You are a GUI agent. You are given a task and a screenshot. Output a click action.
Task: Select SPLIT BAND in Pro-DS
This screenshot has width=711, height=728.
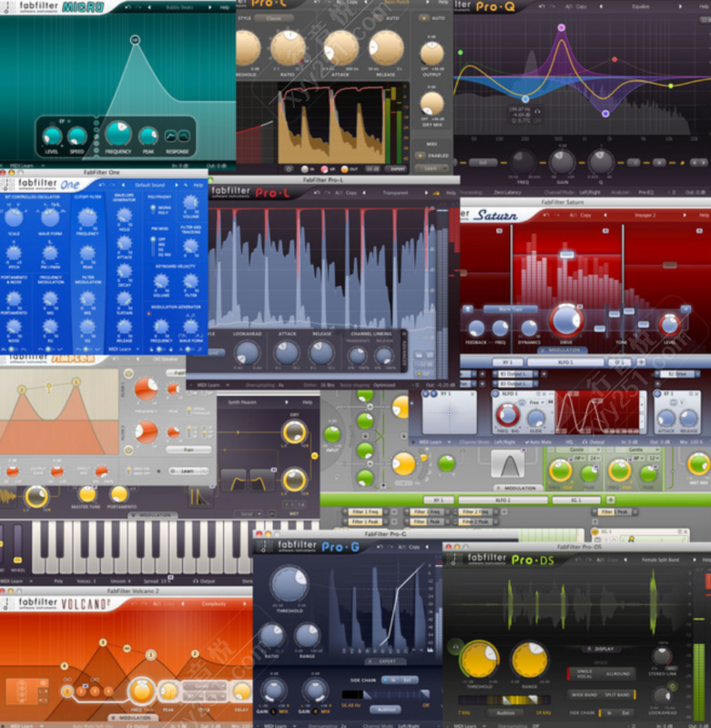click(x=617, y=695)
